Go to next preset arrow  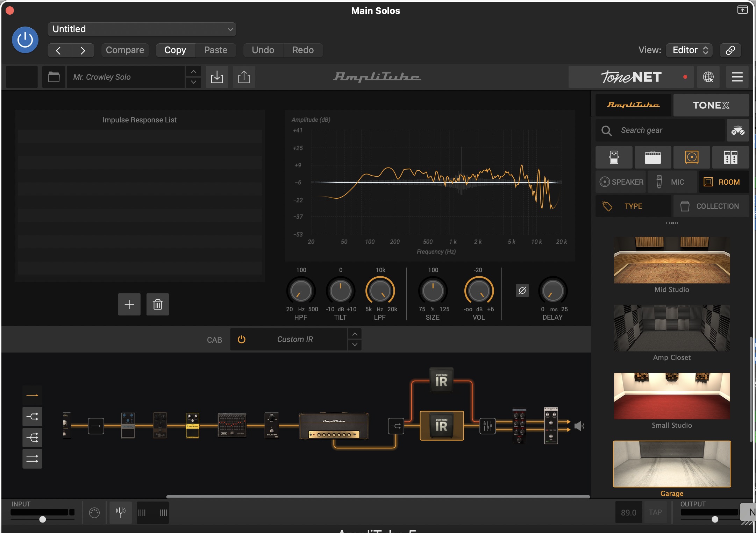pos(83,50)
